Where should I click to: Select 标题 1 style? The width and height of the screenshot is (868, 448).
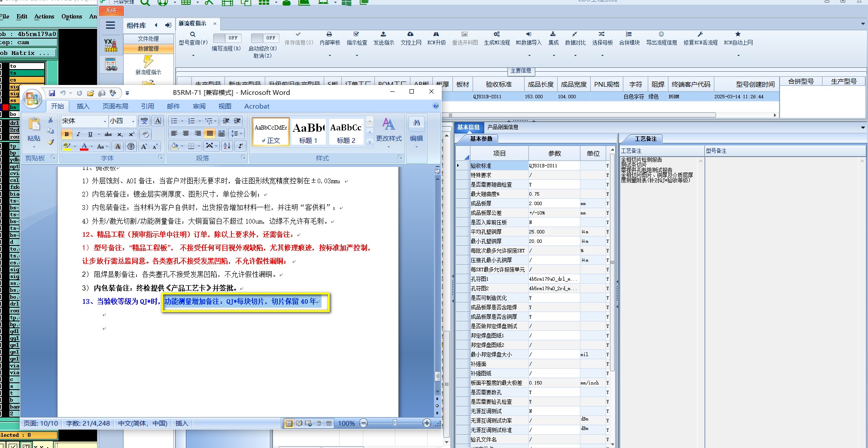[308, 132]
